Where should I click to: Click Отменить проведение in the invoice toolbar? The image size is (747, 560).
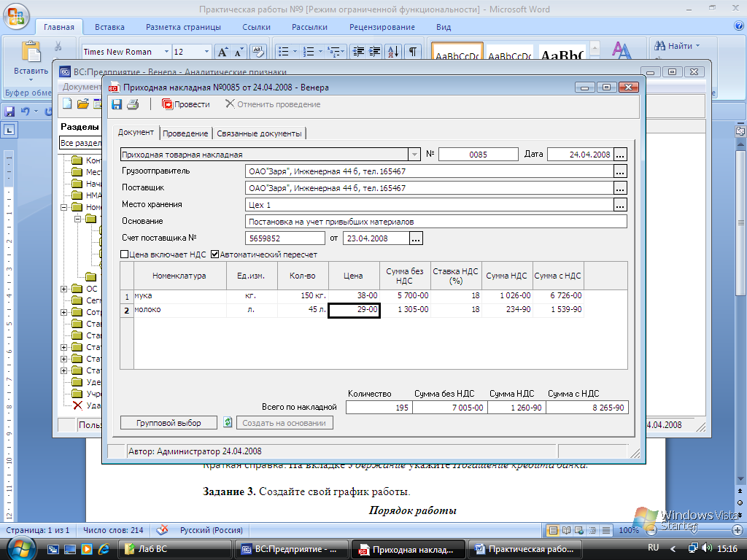click(x=273, y=104)
